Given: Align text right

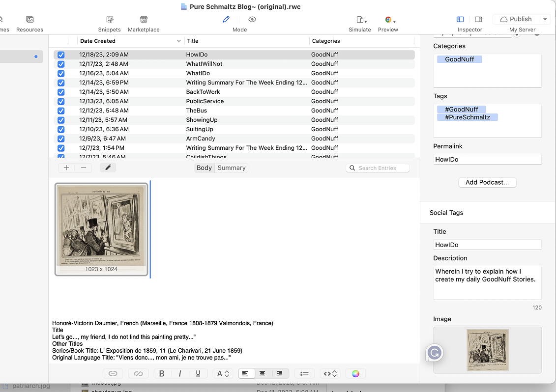Looking at the screenshot, I should click(280, 373).
